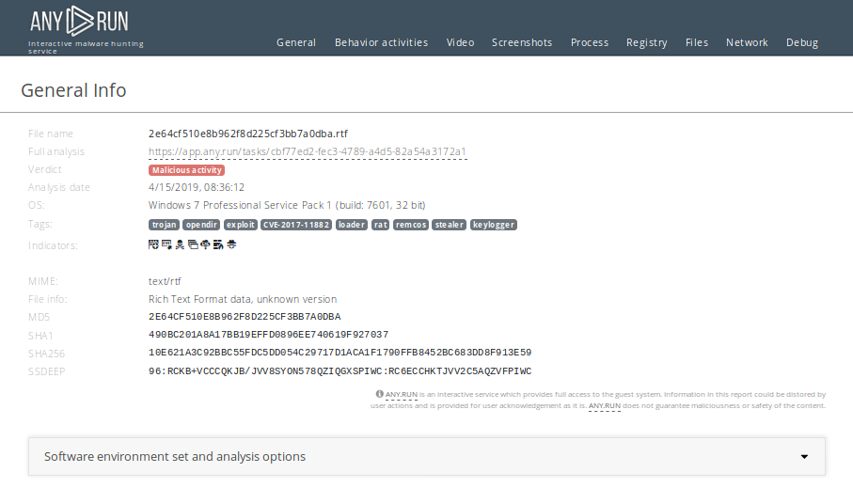853x504 pixels.
Task: Open the full analysis app.any.run task link
Action: (x=308, y=151)
